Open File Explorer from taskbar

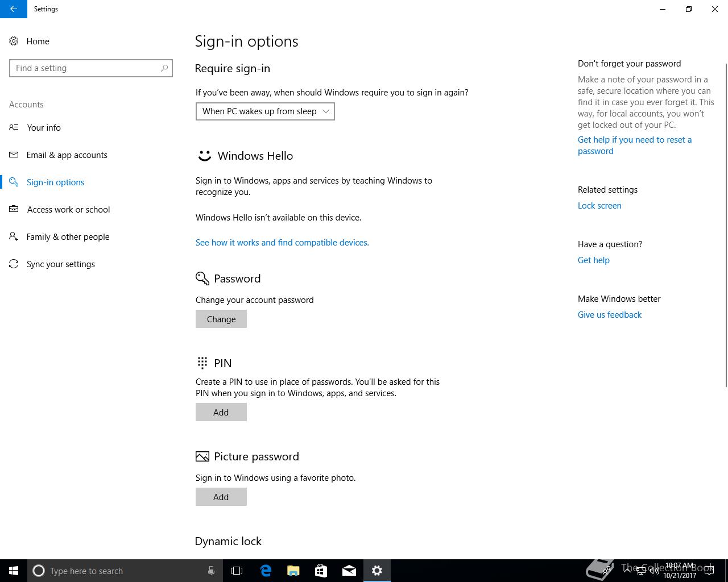pyautogui.click(x=293, y=571)
